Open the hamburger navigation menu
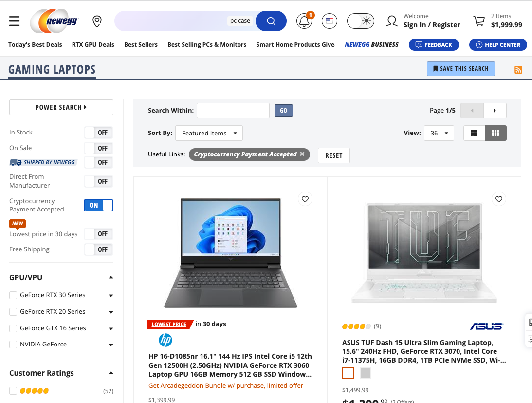This screenshot has height=403, width=532. pyautogui.click(x=15, y=21)
